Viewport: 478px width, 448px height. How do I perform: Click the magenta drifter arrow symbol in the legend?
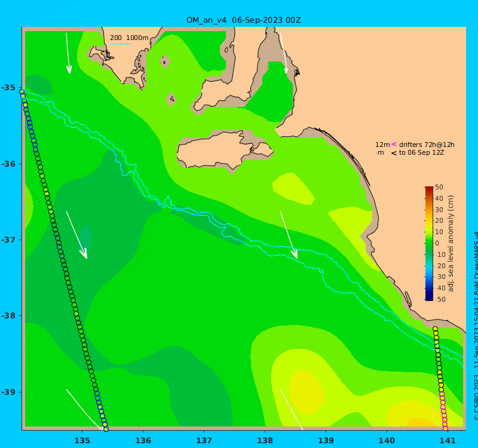pyautogui.click(x=394, y=144)
